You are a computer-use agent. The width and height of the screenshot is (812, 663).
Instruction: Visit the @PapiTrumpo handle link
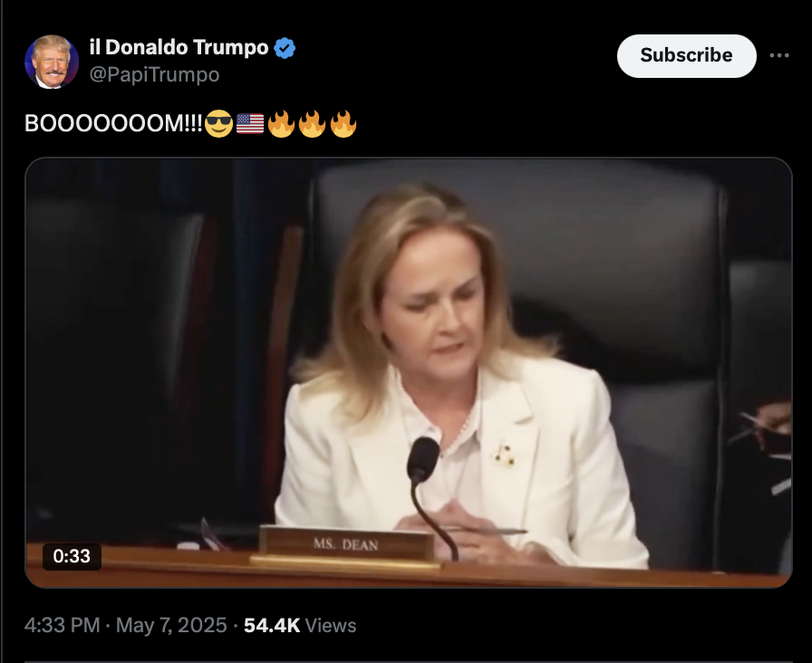tap(154, 74)
